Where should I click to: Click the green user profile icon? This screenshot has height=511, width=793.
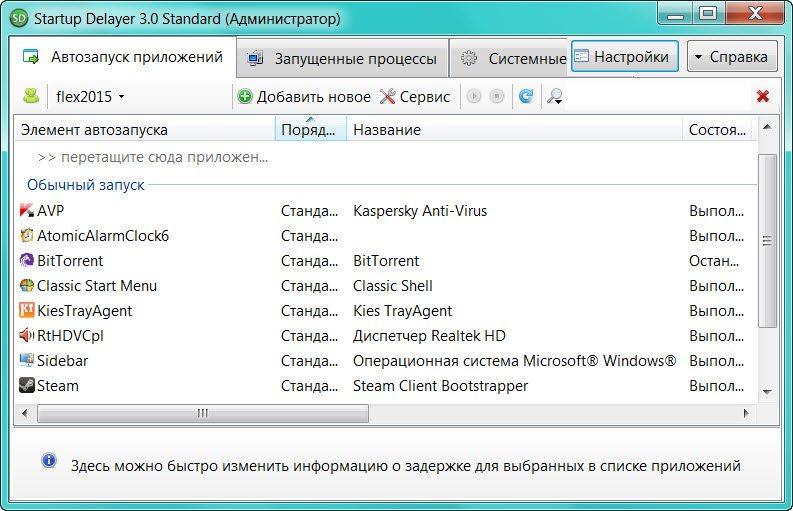pos(31,96)
